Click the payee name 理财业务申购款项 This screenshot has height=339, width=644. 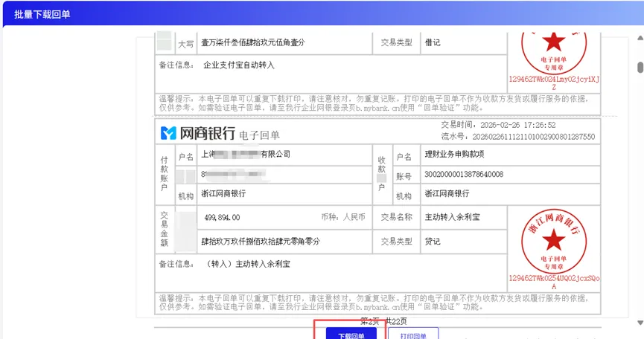[x=454, y=154]
